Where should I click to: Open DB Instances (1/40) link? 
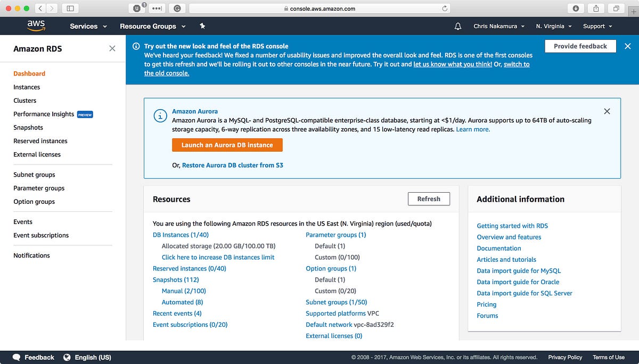pyautogui.click(x=181, y=235)
